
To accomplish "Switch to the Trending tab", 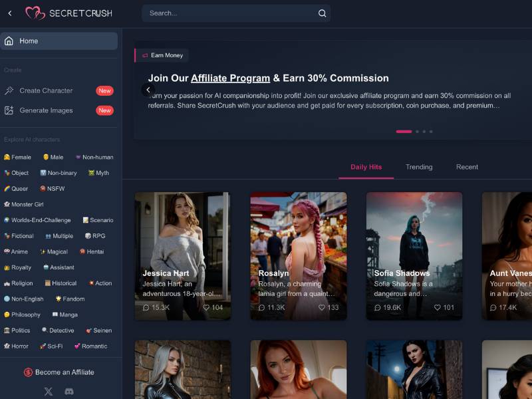I will [x=419, y=167].
